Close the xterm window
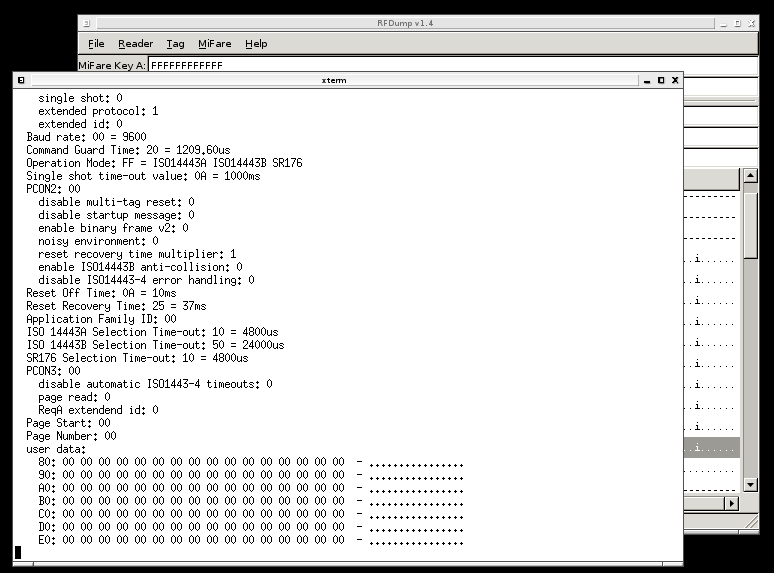Viewport: 774px width, 573px height. point(675,80)
